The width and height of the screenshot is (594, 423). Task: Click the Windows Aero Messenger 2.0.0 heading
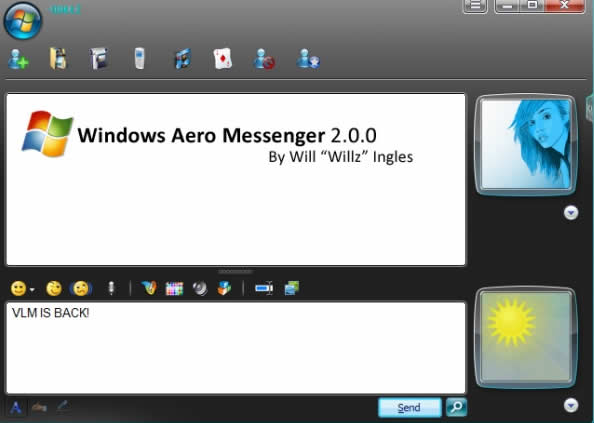(227, 135)
